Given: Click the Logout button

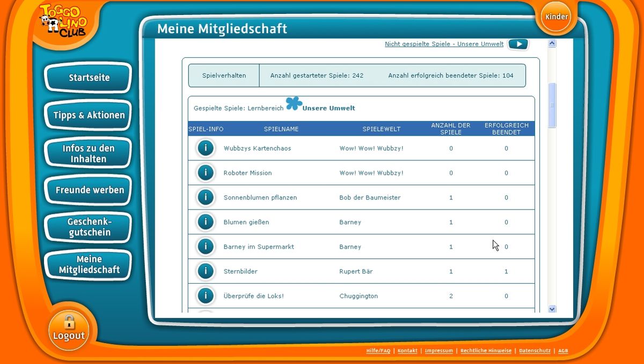Looking at the screenshot, I should [x=69, y=330].
